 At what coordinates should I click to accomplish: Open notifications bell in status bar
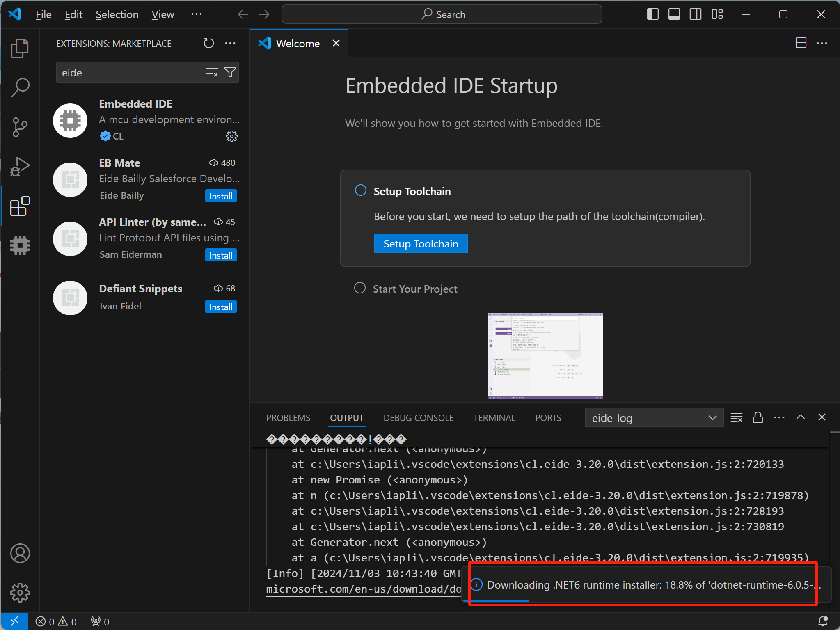point(823,622)
